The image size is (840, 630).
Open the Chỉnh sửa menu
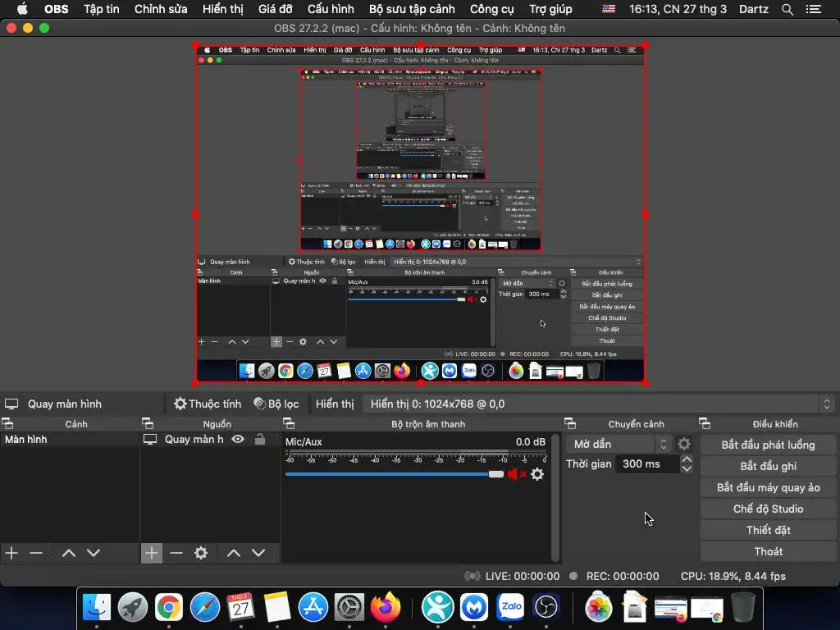(161, 9)
